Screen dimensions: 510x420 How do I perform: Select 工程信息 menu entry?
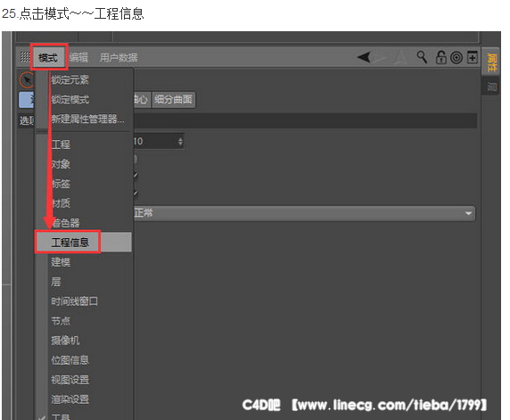84,242
